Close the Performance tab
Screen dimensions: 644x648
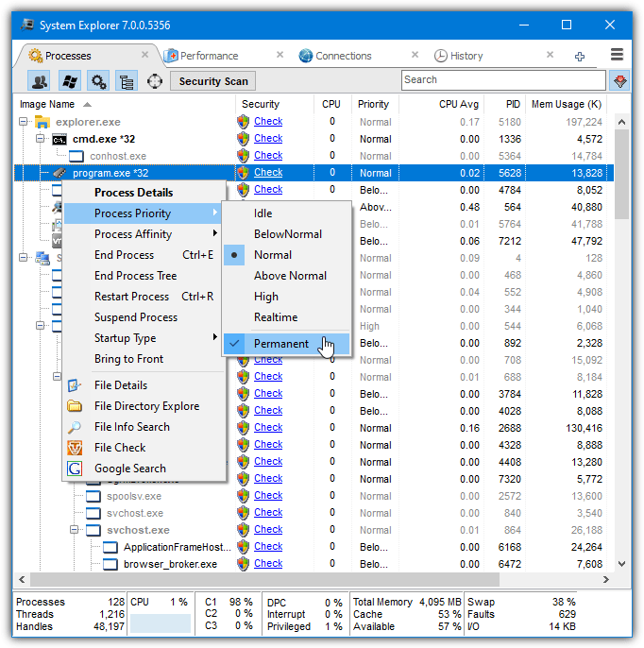click(x=280, y=55)
